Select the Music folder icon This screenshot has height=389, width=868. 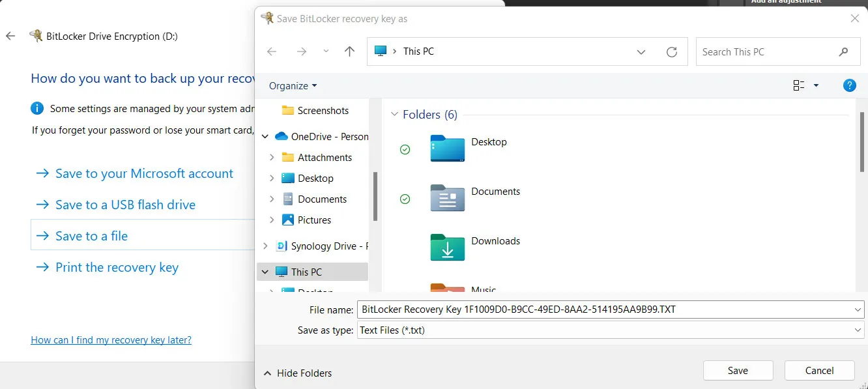(448, 287)
